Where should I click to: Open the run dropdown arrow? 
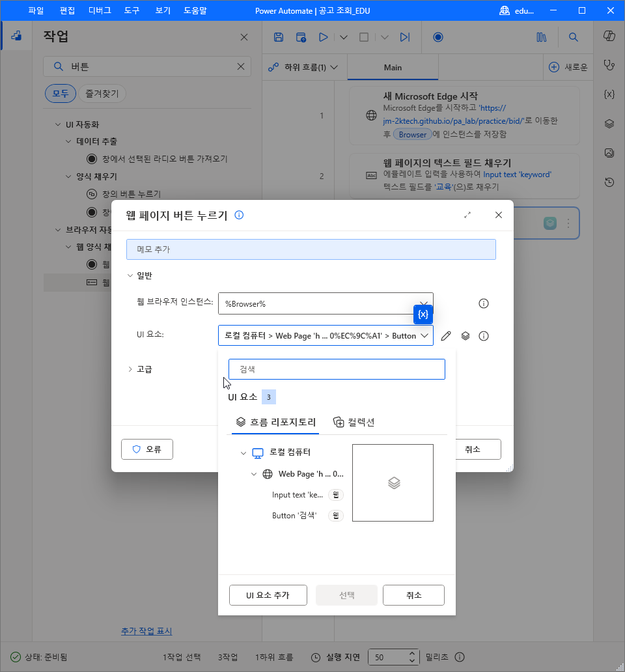(x=344, y=37)
